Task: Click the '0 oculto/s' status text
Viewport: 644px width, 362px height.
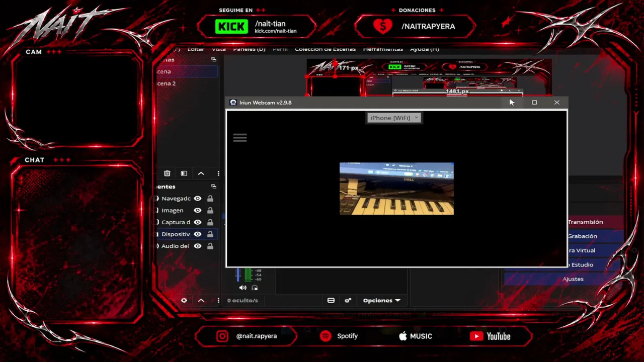Action: tap(243, 300)
